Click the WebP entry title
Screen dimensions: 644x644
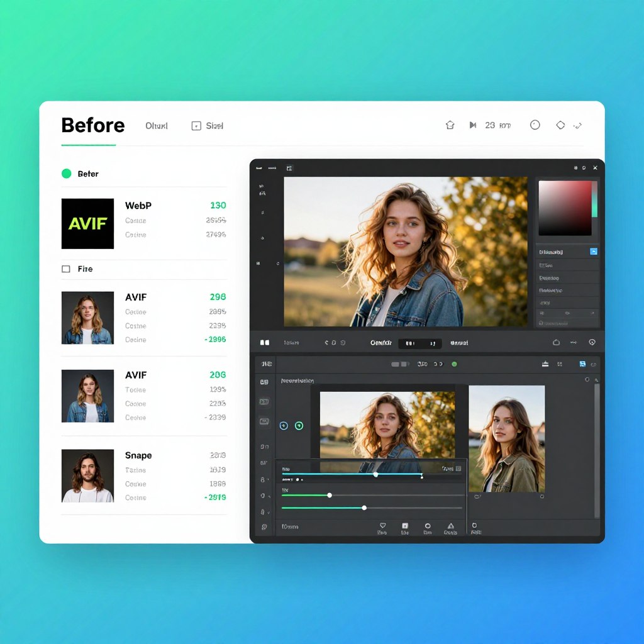(x=138, y=206)
